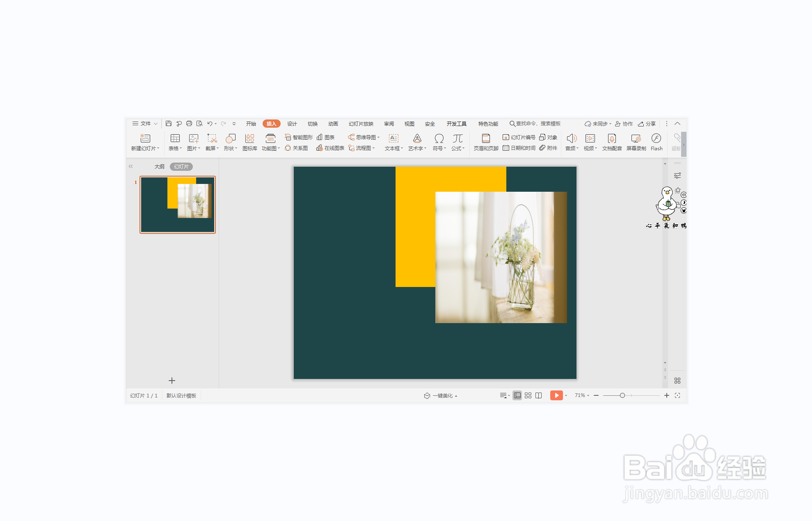Insert 智能图形 smart graphic
812x521 pixels.
pyautogui.click(x=299, y=137)
